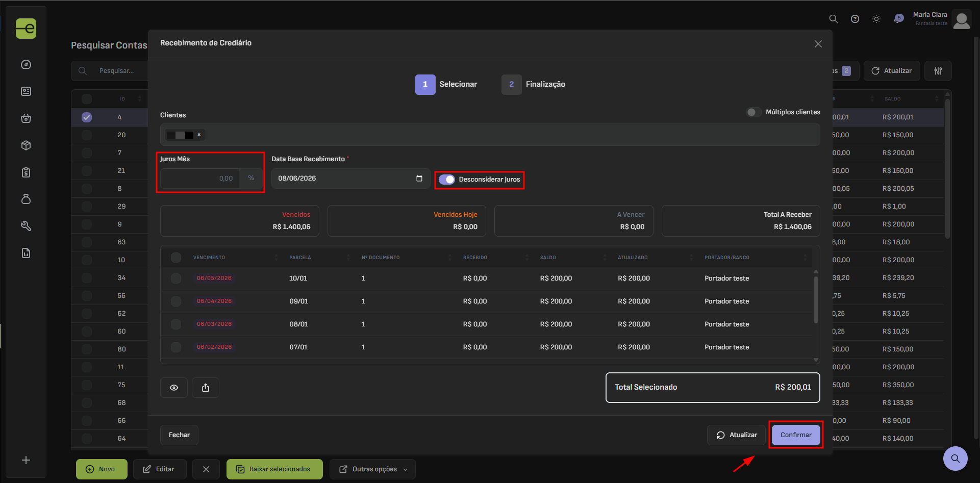Click the background list vertical scrollbar
The height and width of the screenshot is (483, 980).
(947, 168)
